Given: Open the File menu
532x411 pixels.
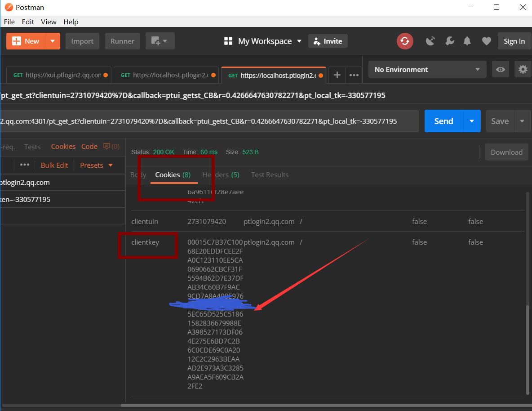Looking at the screenshot, I should (x=9, y=22).
